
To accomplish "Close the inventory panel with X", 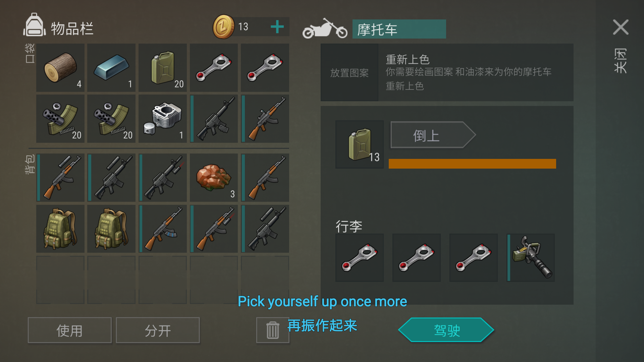I will tap(621, 27).
